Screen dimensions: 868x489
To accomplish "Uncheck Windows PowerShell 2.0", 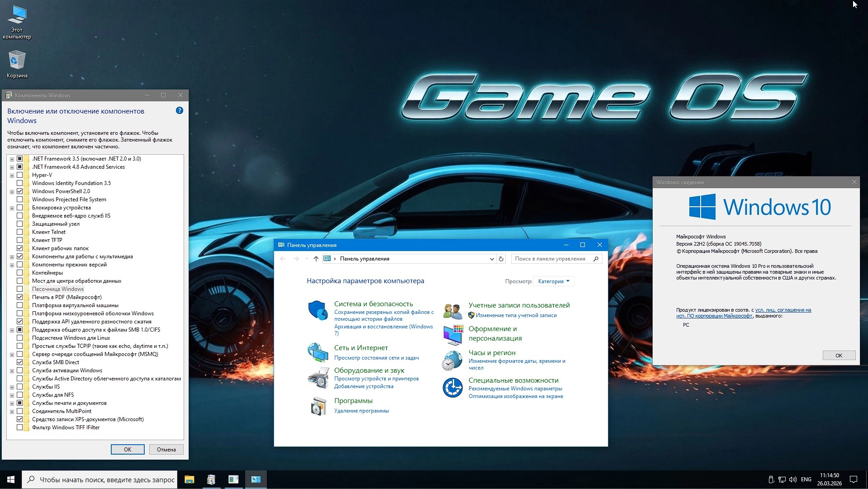I will pos(20,191).
